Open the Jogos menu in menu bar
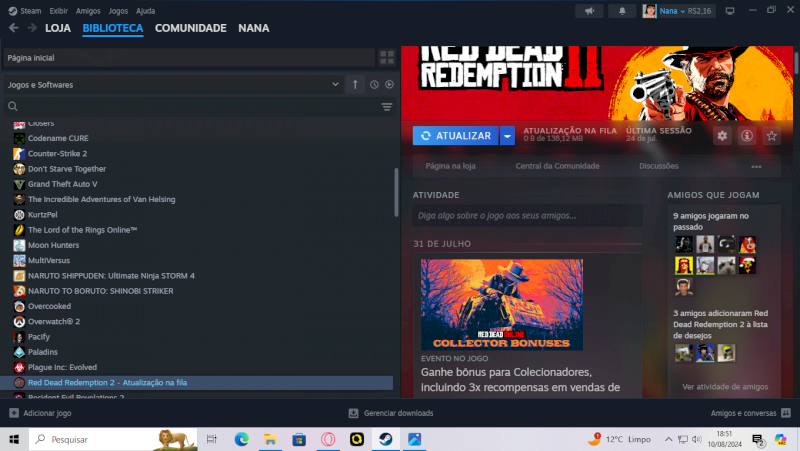 (119, 10)
